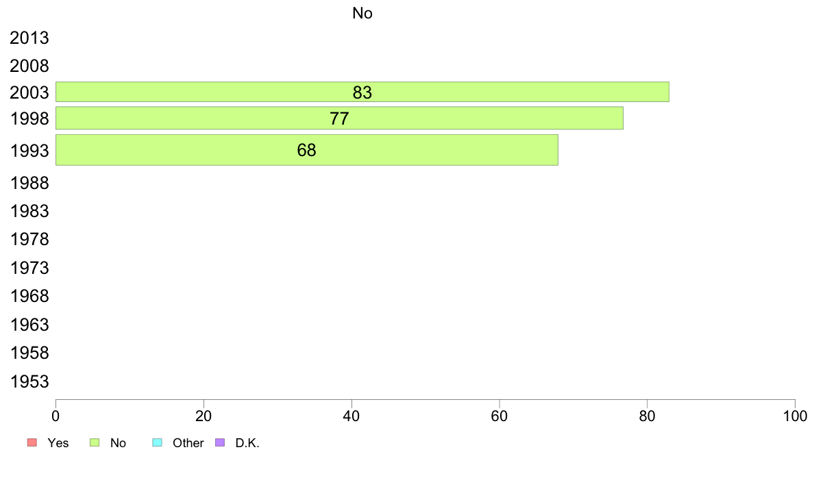This screenshot has height=504, width=814.
Task: Select the 2003 bar showing 83
Action: point(362,92)
